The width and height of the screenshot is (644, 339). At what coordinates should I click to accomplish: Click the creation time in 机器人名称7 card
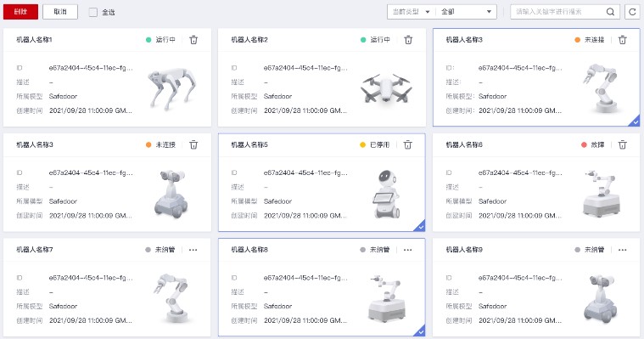(91, 320)
